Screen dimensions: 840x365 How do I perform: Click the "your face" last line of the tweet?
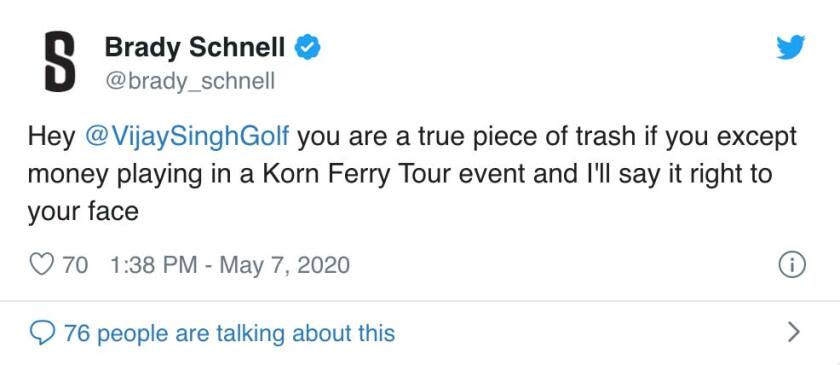coord(83,212)
